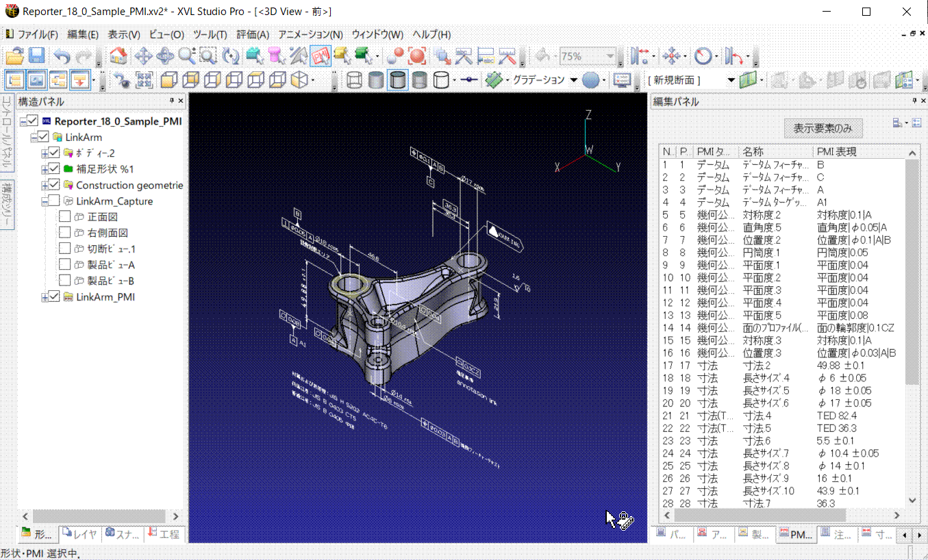This screenshot has height=560, width=928.
Task: Toggle the structure tree panel icon
Action: 14,80
